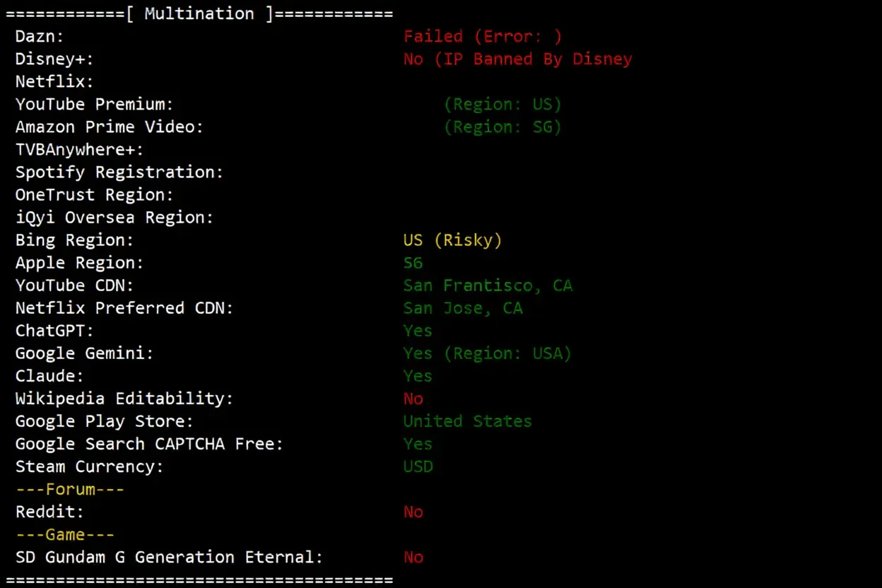This screenshot has width=882, height=588.
Task: Select the '---Game---' section heading
Action: tap(65, 534)
